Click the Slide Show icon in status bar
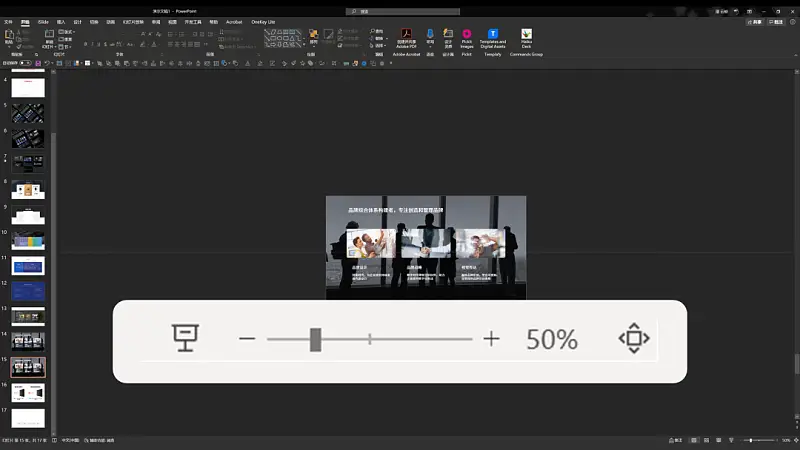Image resolution: width=800 pixels, height=450 pixels. click(x=731, y=440)
